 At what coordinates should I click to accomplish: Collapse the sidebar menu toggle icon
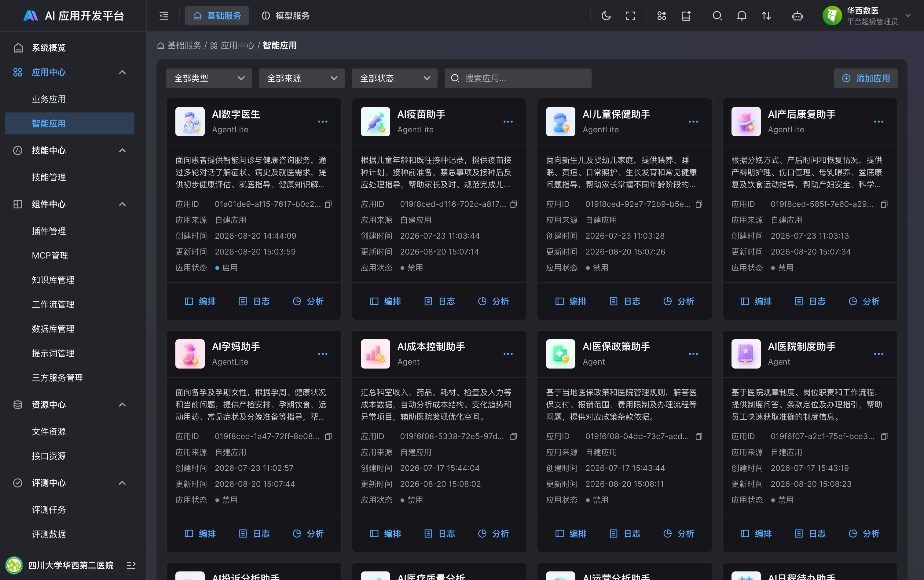tap(164, 16)
